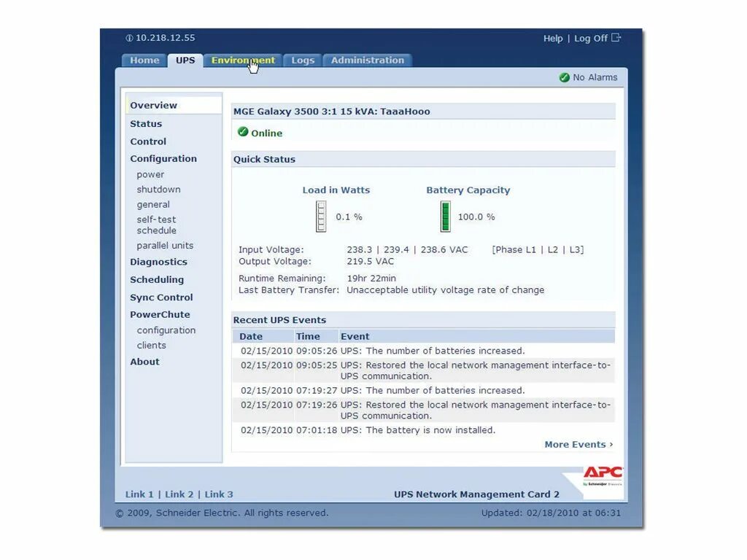Viewport: 747px width, 560px height.
Task: Click the Recent UPS Events heading
Action: (279, 320)
